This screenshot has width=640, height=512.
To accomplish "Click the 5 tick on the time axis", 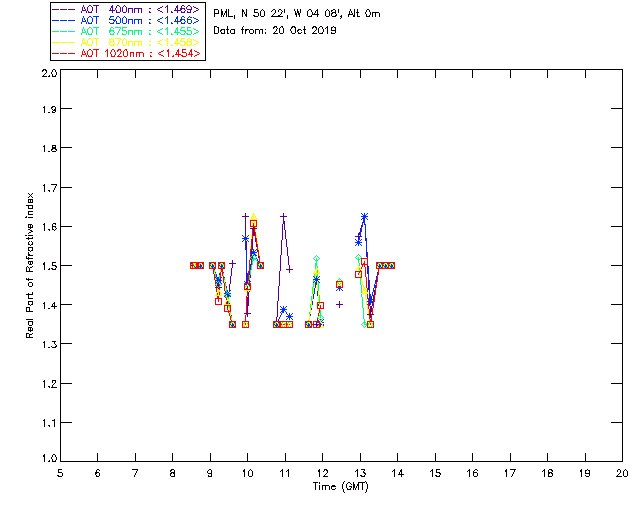I will [x=61, y=473].
